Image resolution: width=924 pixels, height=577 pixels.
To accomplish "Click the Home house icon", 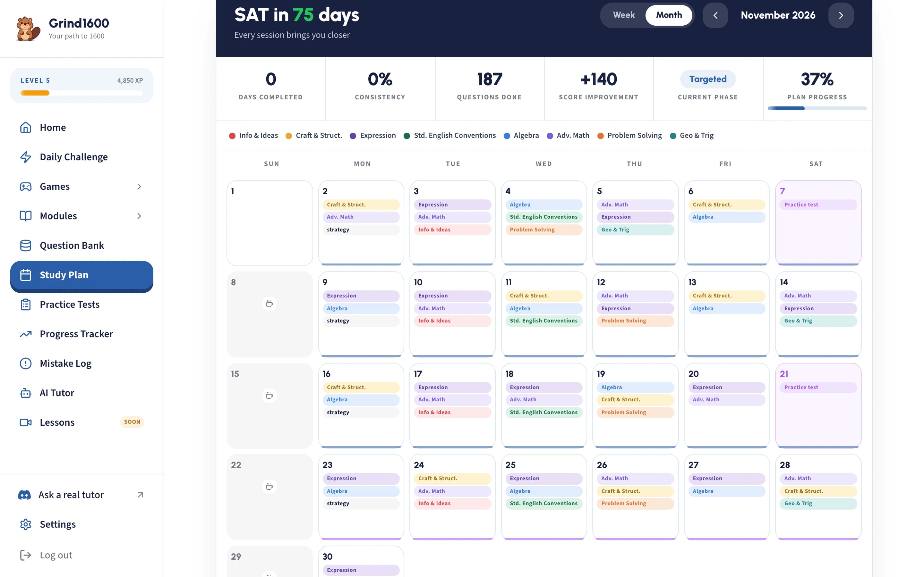I will click(x=26, y=128).
